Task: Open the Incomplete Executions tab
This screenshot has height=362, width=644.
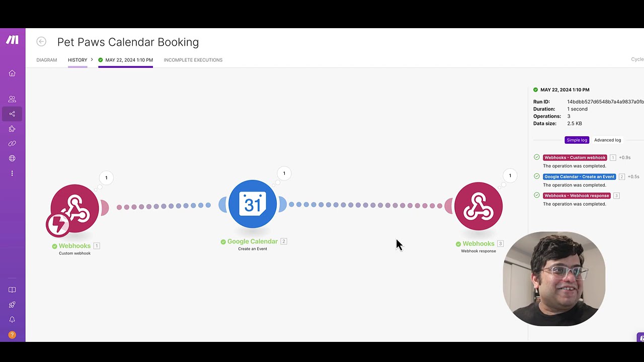Action: (193, 60)
